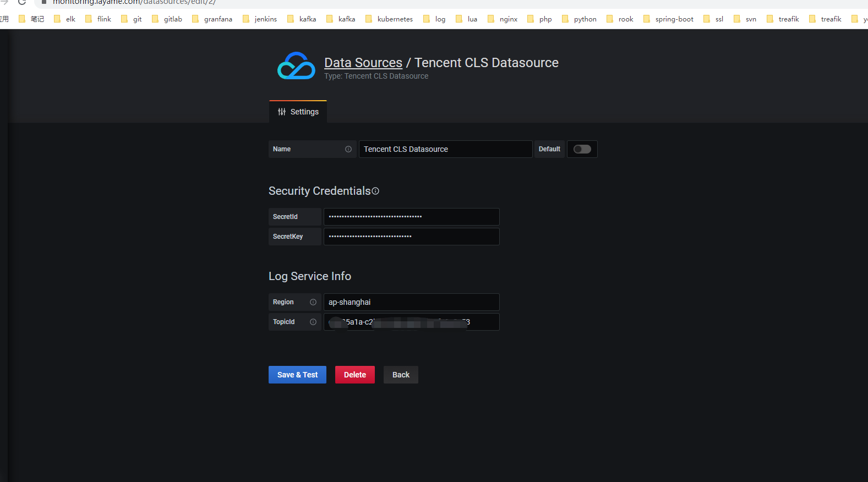Click Save & Test button
Viewport: 868px width, 482px height.
click(x=297, y=375)
